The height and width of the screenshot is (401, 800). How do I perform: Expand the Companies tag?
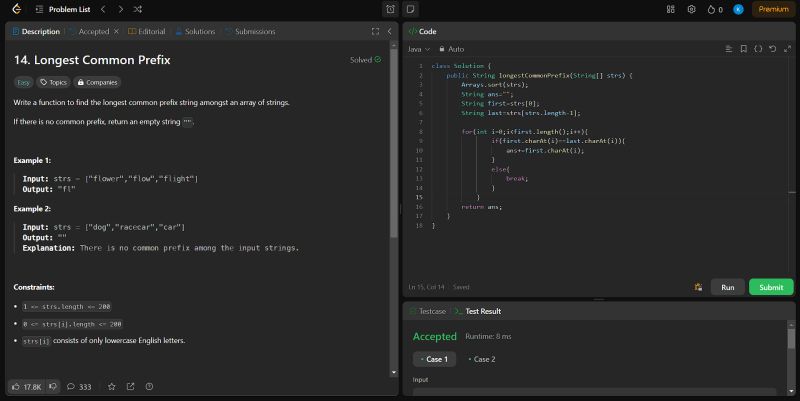(97, 82)
